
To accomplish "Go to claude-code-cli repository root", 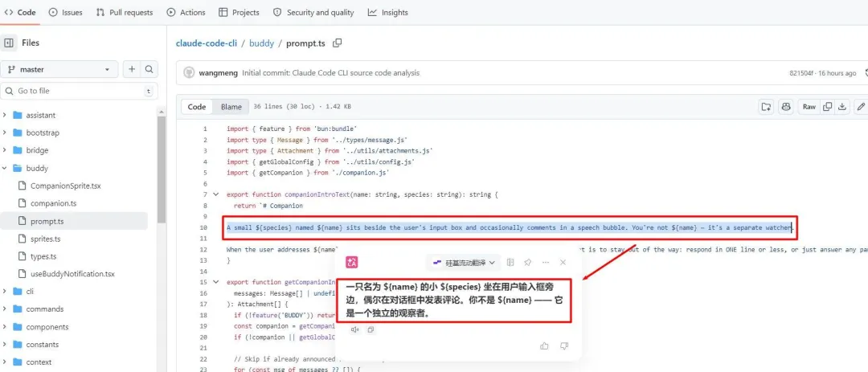I will coord(207,43).
